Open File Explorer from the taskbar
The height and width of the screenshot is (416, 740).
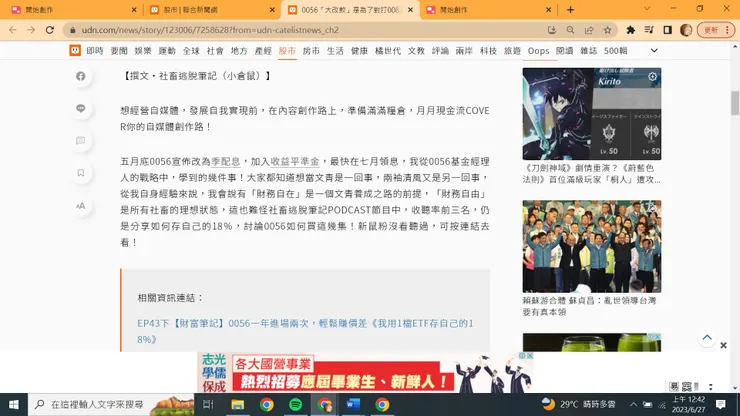[x=237, y=405]
